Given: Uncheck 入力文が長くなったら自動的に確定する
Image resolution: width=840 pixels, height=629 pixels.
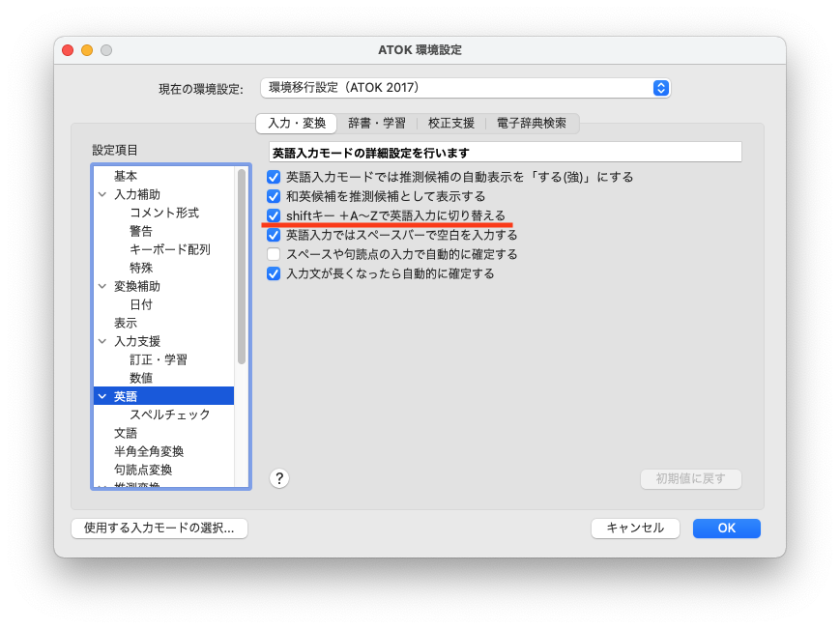Looking at the screenshot, I should [274, 273].
